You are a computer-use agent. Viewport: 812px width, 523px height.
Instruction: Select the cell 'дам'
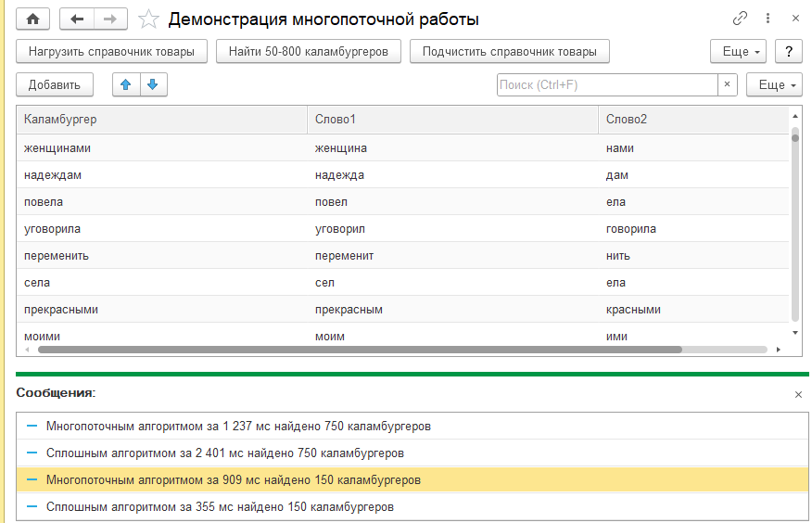pos(693,175)
